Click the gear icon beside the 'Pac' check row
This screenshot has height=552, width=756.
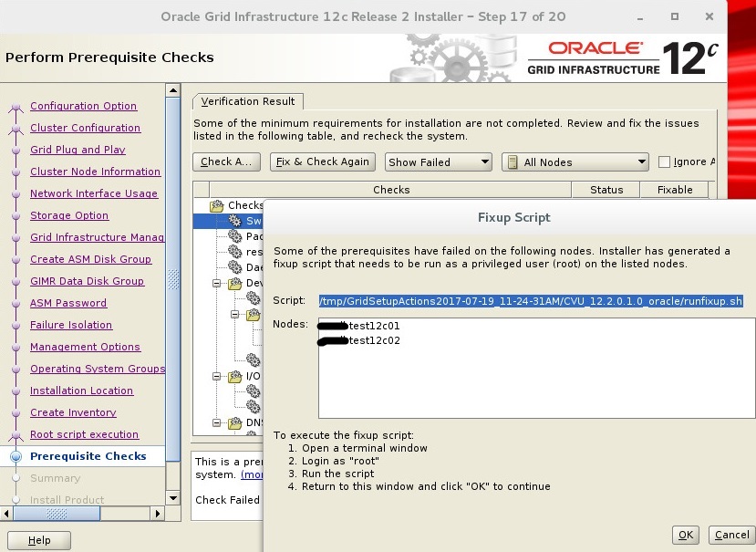tap(234, 236)
